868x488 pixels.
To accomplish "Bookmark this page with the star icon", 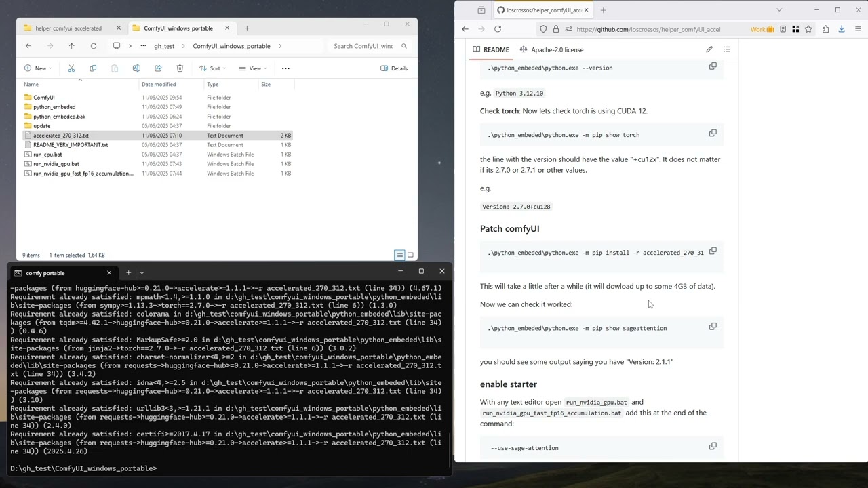I will pos(808,29).
